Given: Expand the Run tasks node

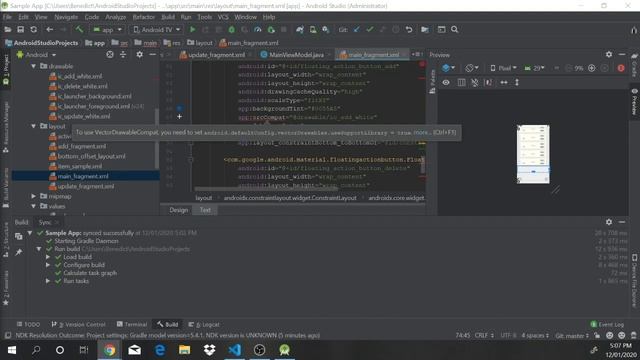Looking at the screenshot, I should pos(48,281).
